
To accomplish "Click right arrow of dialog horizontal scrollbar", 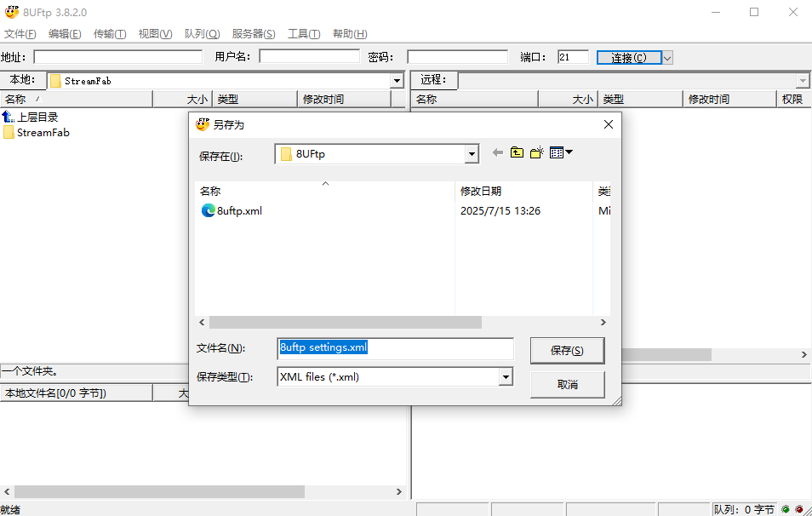I will coord(603,322).
